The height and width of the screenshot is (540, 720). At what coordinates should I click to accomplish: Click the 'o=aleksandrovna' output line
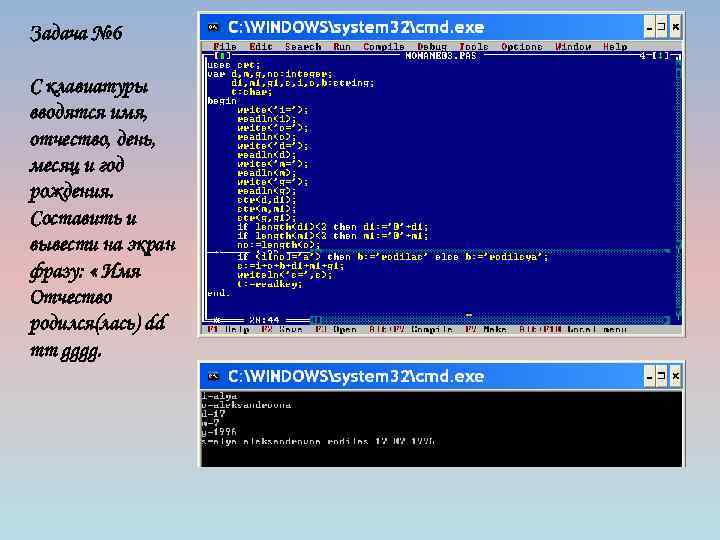(x=246, y=405)
